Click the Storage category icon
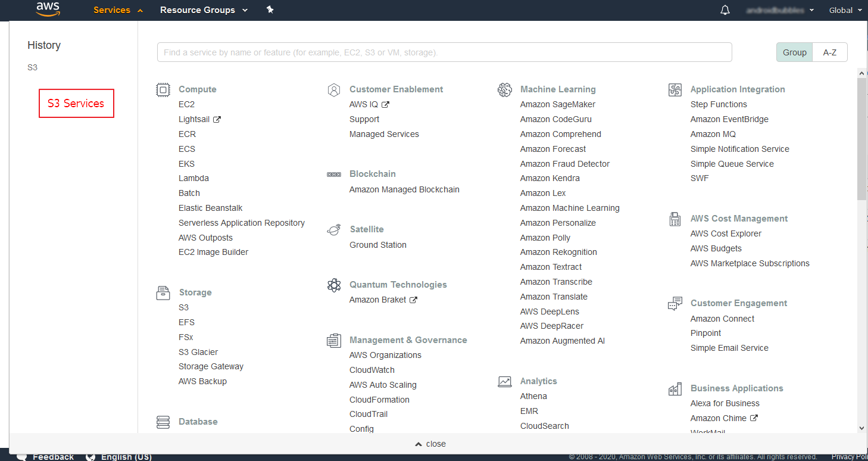The width and height of the screenshot is (868, 461). coord(163,292)
